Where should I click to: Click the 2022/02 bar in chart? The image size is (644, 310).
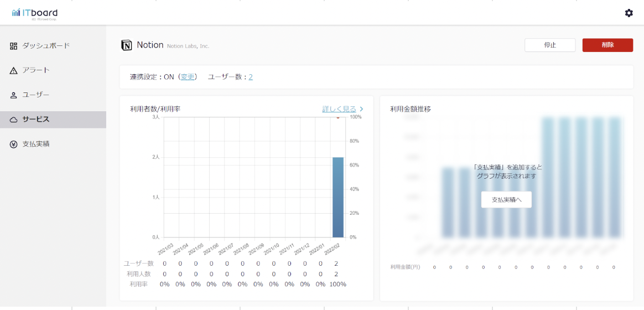pos(337,197)
